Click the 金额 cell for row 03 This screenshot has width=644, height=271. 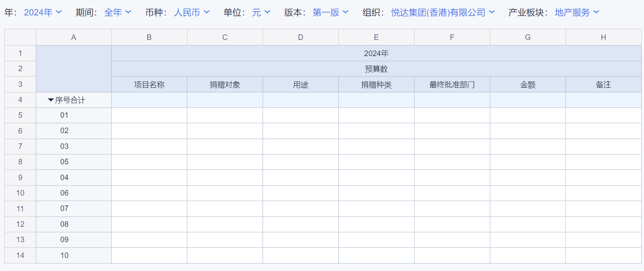528,147
